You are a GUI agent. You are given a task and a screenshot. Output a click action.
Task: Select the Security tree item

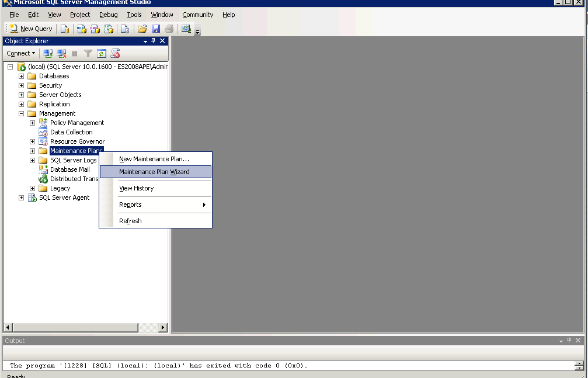(51, 85)
